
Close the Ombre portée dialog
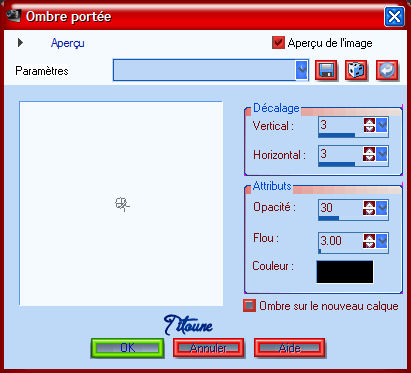click(x=394, y=17)
